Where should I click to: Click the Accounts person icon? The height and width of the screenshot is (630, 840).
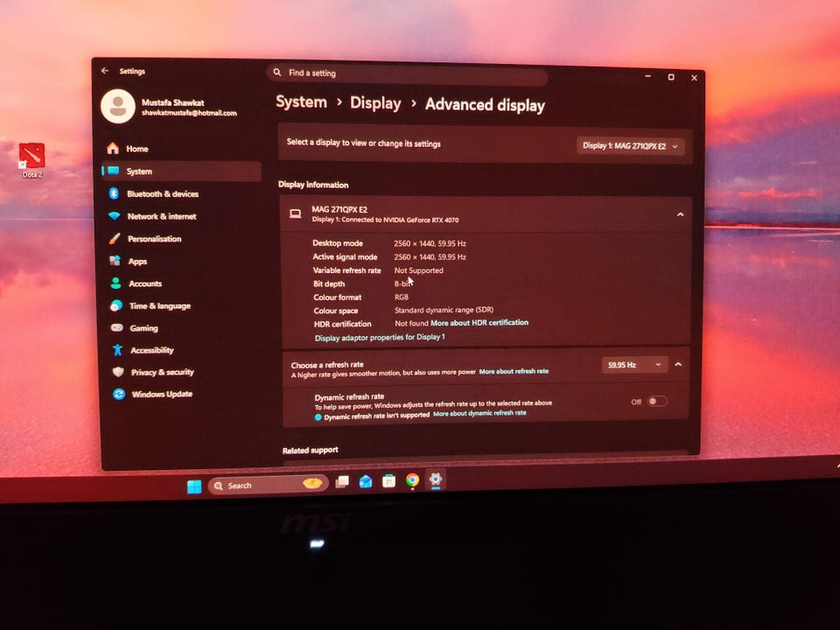tap(115, 283)
